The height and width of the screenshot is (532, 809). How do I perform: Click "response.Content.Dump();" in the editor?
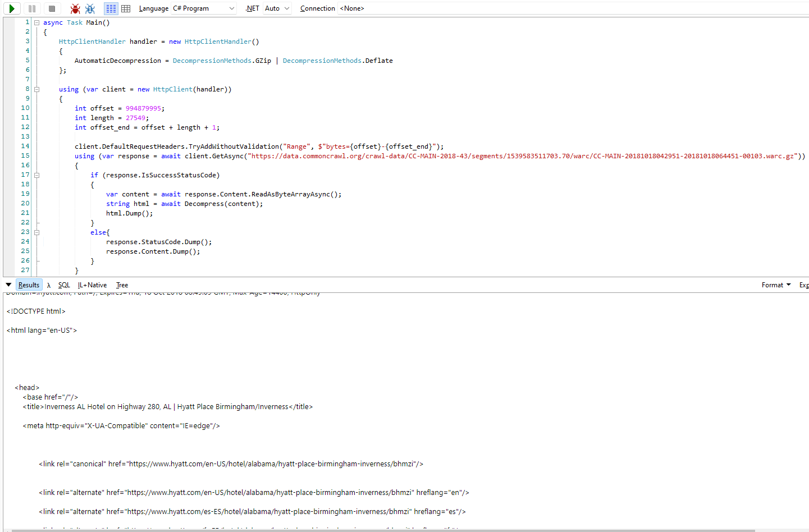[153, 251]
